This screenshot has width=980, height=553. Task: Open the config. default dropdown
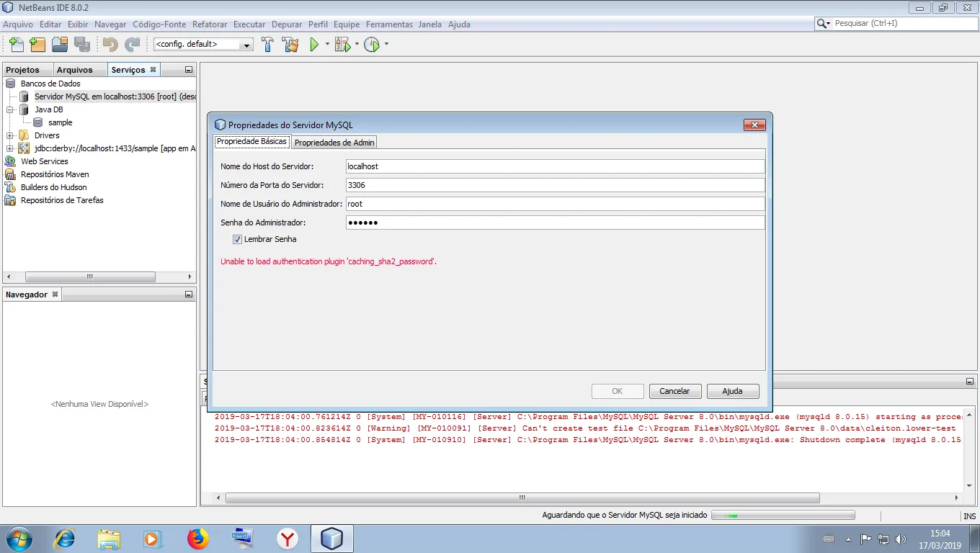click(x=203, y=45)
